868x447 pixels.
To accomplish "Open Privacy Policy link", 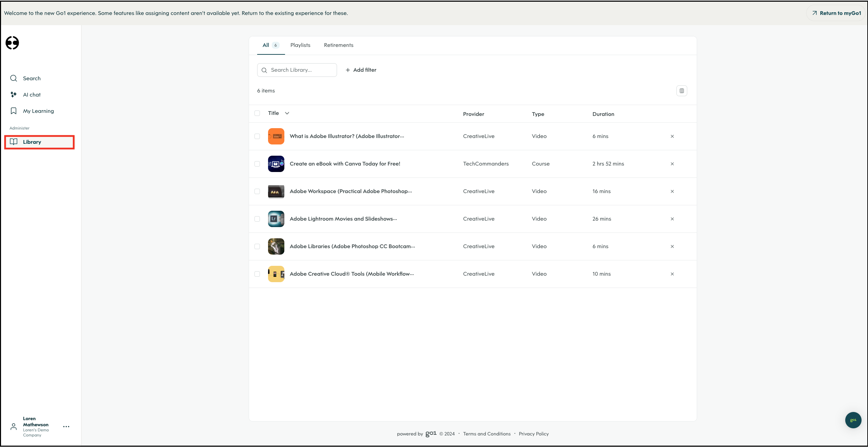I will [533, 434].
